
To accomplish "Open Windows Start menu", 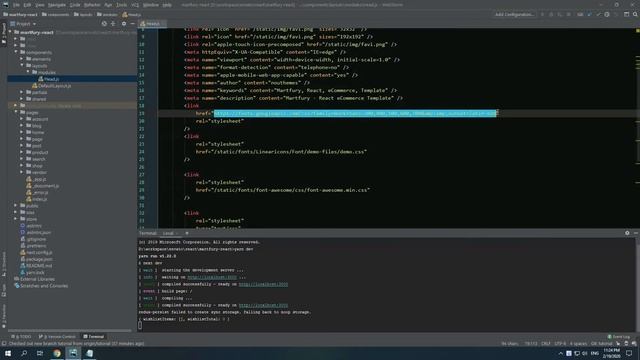I will [x=8, y=353].
